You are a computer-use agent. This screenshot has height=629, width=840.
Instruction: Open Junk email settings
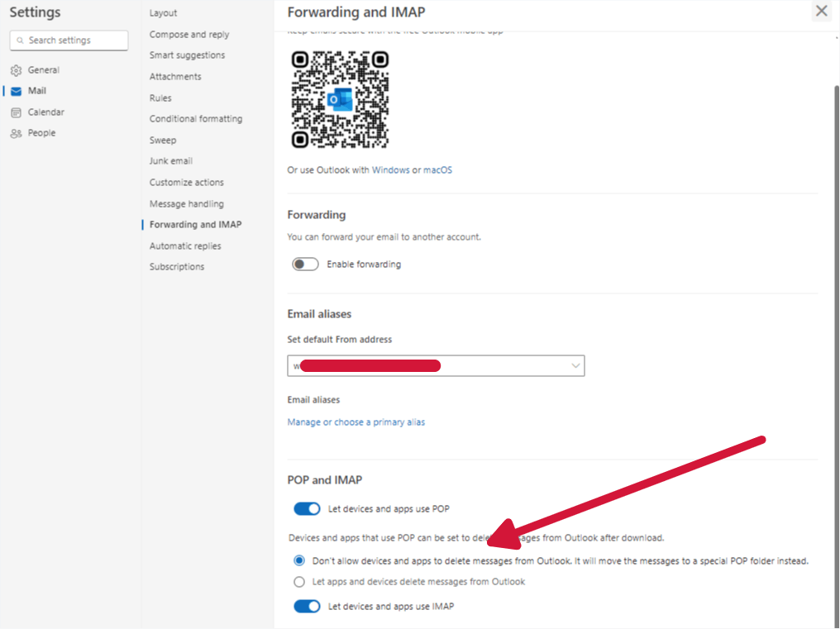[171, 160]
